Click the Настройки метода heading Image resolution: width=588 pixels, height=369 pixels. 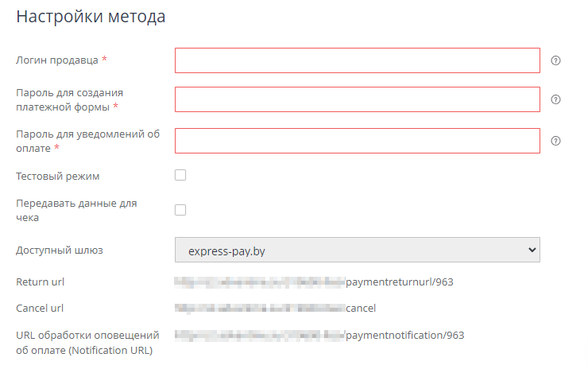[91, 17]
